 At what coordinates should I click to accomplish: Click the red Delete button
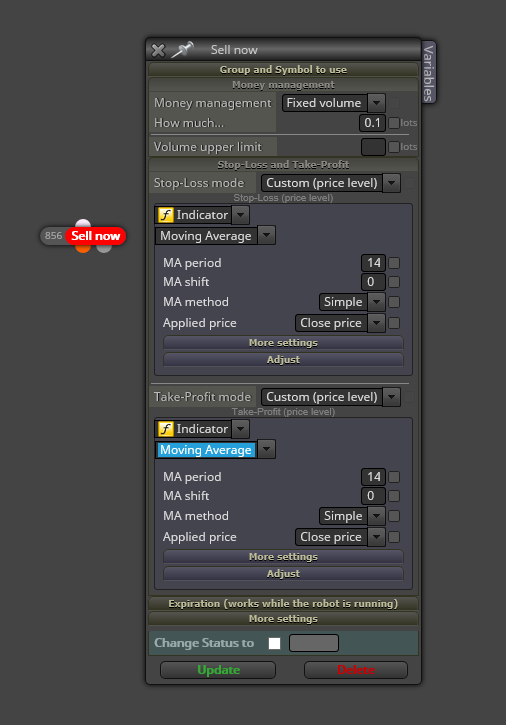tap(356, 670)
